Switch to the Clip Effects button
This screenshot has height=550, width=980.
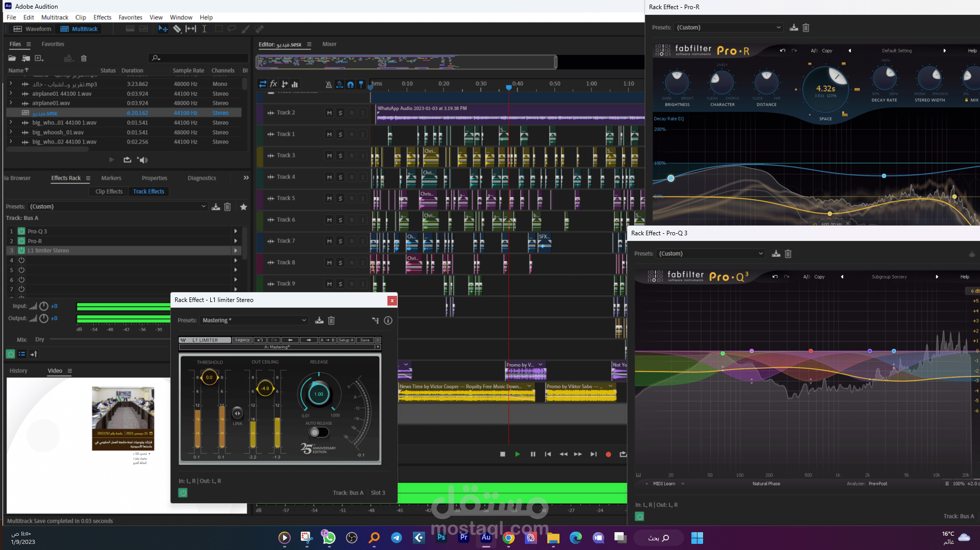point(109,191)
